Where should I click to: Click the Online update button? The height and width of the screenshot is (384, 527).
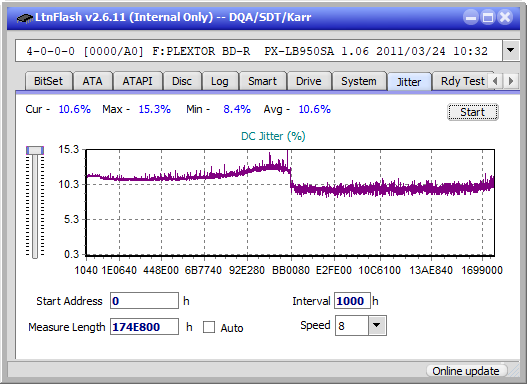coord(465,371)
